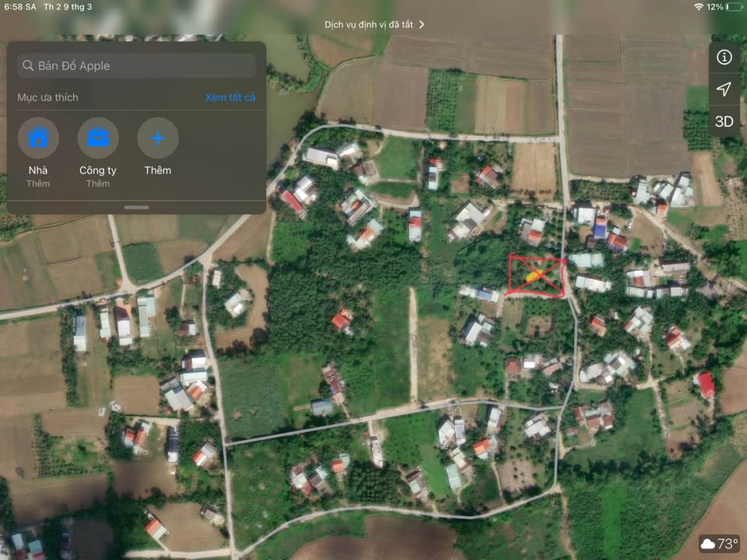The height and width of the screenshot is (560, 747).
Task: Tap the Bản Đồ Apple search field
Action: click(144, 66)
